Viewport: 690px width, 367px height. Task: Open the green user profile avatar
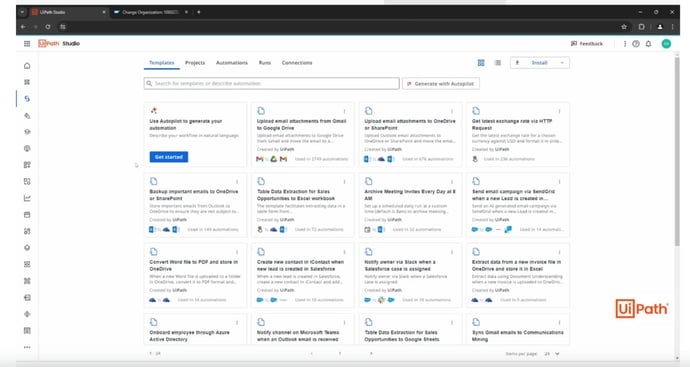pos(666,44)
